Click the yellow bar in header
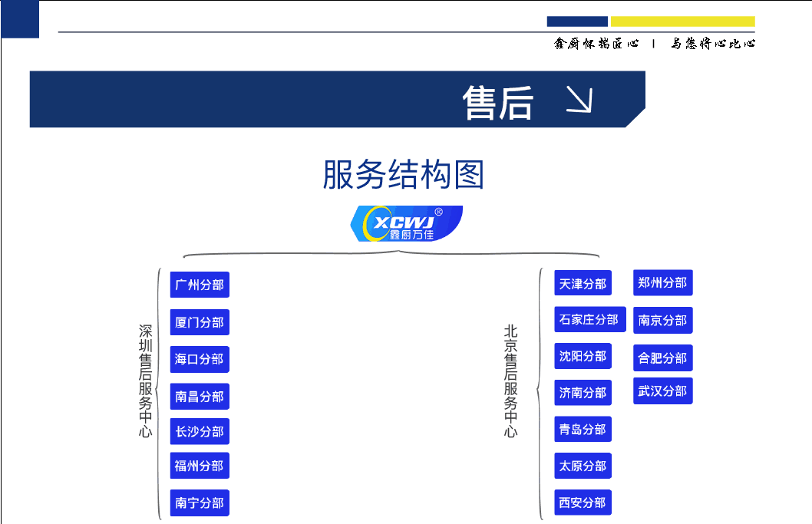The width and height of the screenshot is (812, 524). point(682,21)
